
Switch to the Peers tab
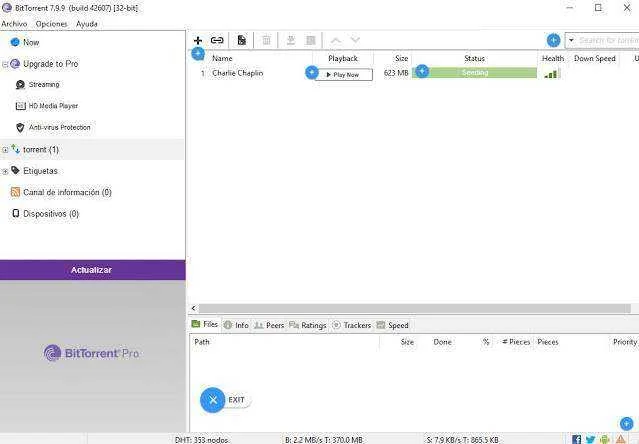click(269, 325)
